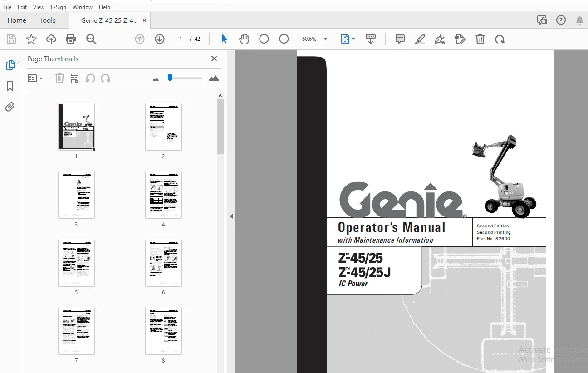Select page 5 thumbnail
The height and width of the screenshot is (373, 588).
tap(76, 262)
